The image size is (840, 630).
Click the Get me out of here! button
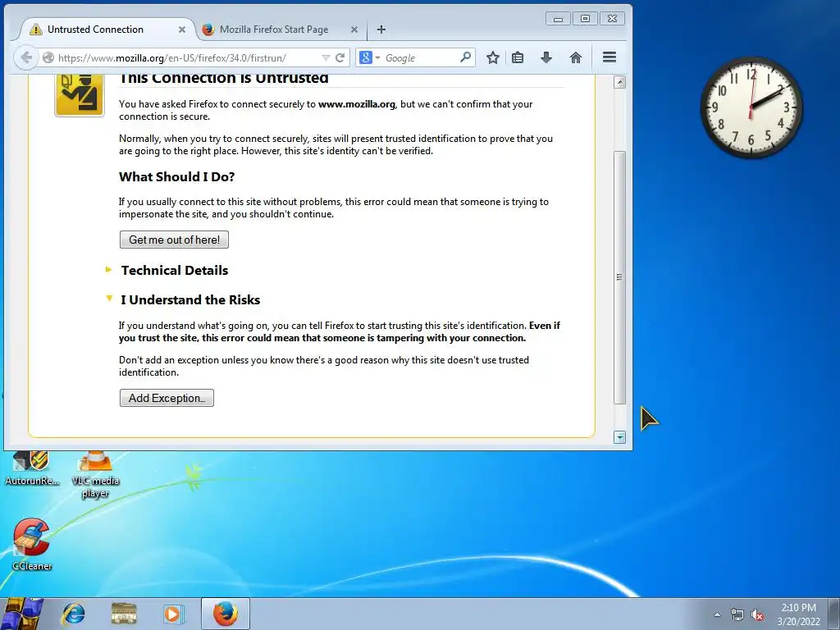point(174,240)
